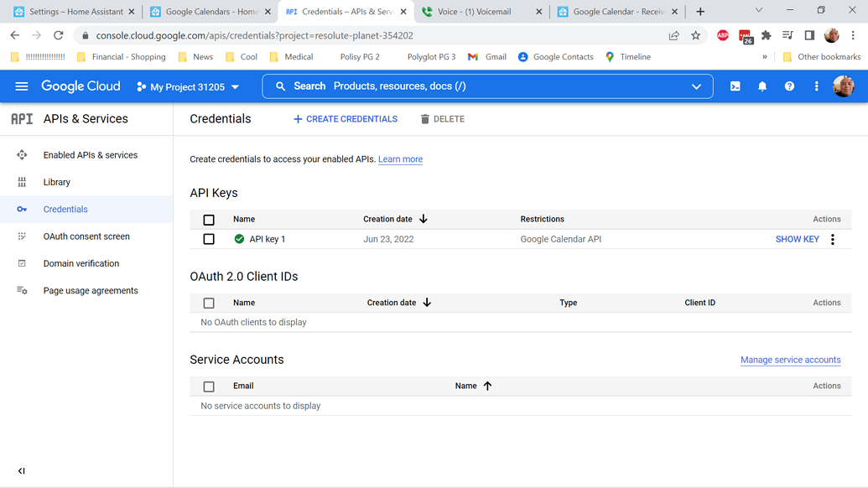Click the search magnifier icon
The height and width of the screenshot is (488, 868).
click(281, 86)
